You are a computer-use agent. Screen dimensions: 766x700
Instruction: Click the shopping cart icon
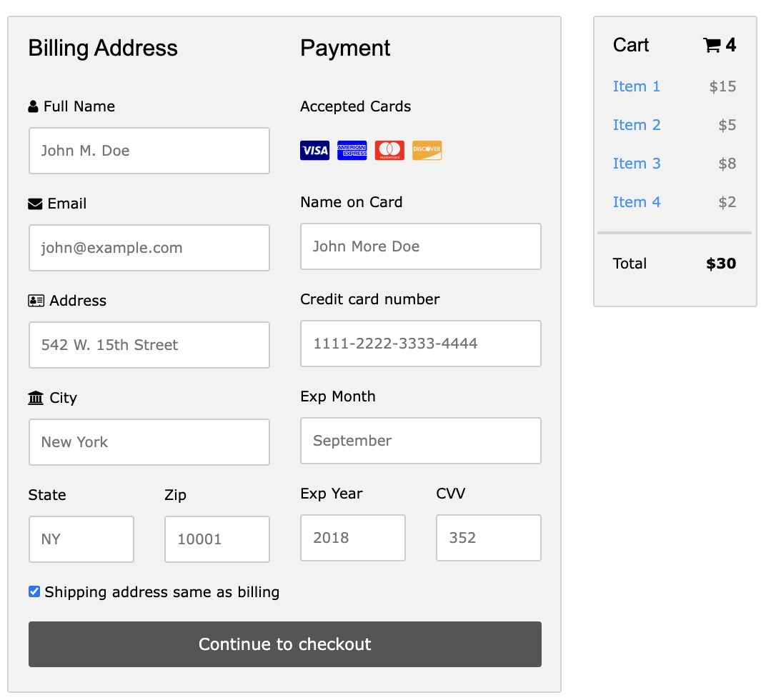tap(712, 44)
